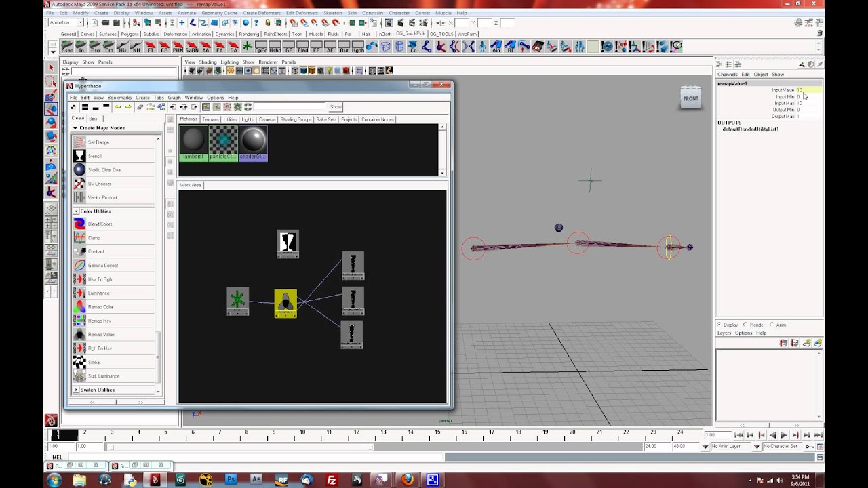Create a Uv Chooser node
Screen dimensions: 868x488
tap(113, 184)
